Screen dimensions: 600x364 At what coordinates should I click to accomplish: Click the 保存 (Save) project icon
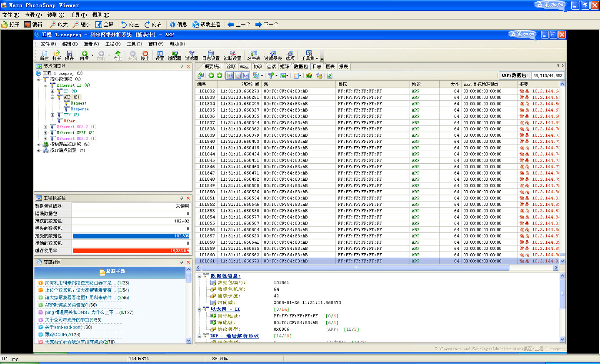(x=70, y=54)
